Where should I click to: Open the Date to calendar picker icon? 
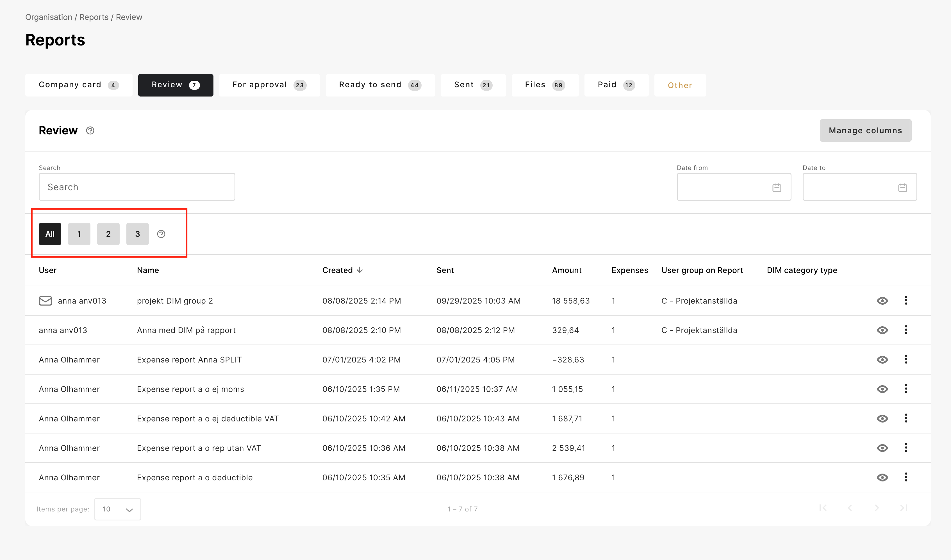coord(902,187)
